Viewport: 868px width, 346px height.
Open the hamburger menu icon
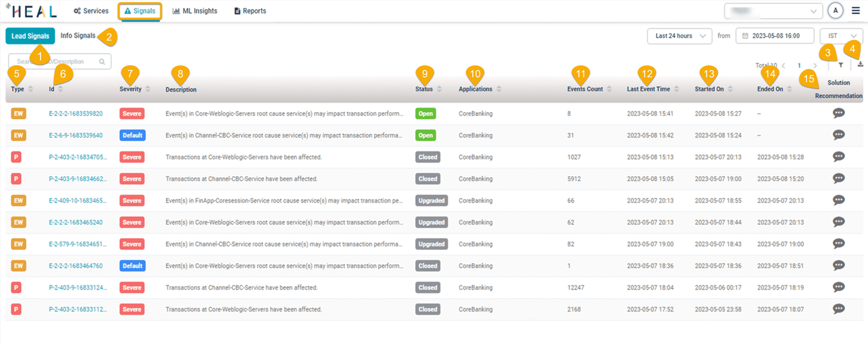[855, 11]
